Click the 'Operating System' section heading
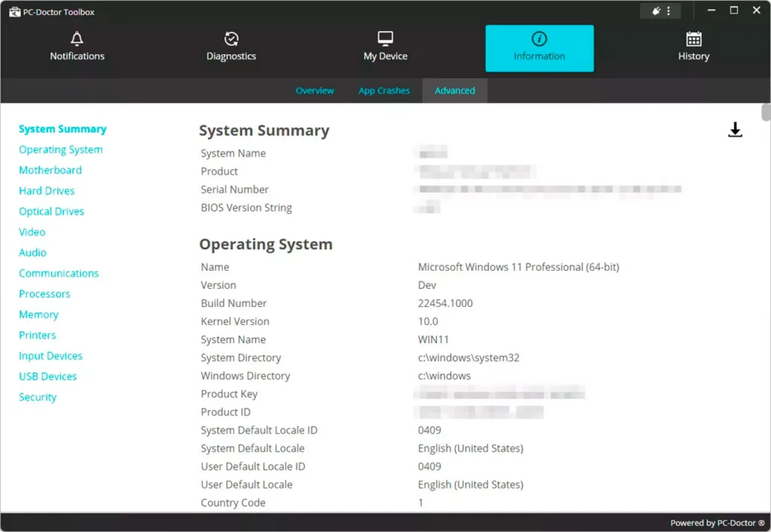This screenshot has width=771, height=532. [266, 244]
